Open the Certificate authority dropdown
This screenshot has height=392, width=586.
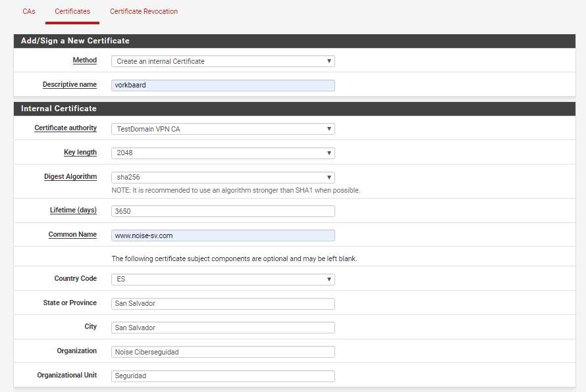223,129
